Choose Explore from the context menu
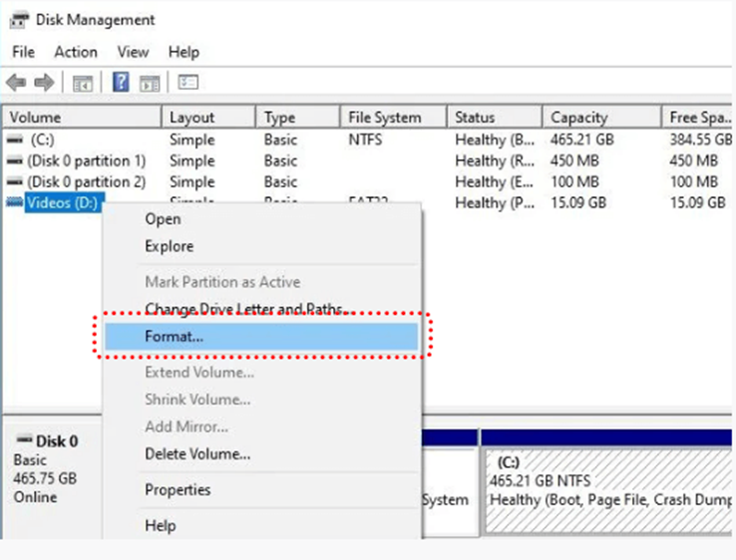This screenshot has width=736, height=560. click(x=169, y=246)
